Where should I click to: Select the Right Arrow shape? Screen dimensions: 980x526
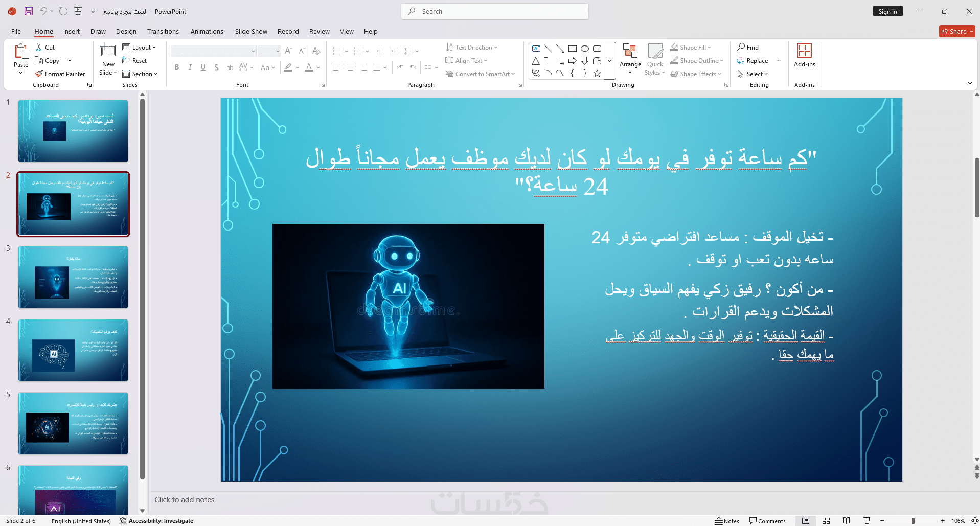[573, 61]
